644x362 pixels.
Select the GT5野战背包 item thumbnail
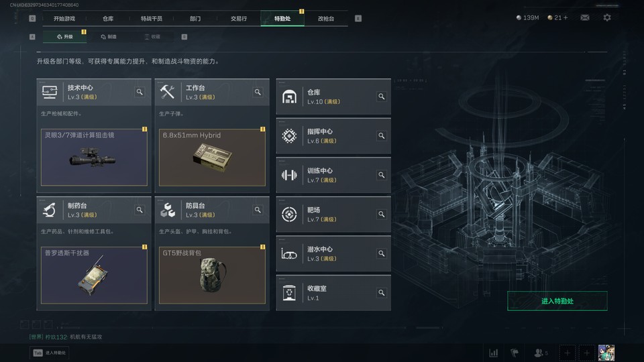(213, 275)
